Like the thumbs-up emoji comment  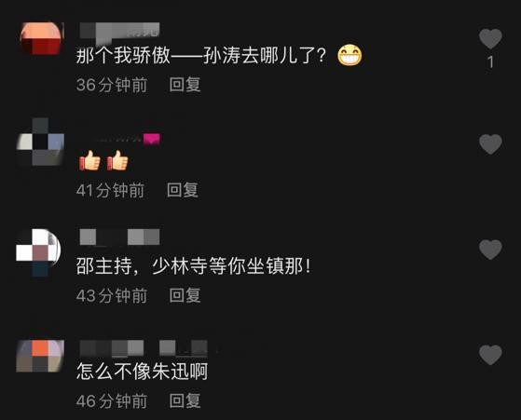point(490,143)
